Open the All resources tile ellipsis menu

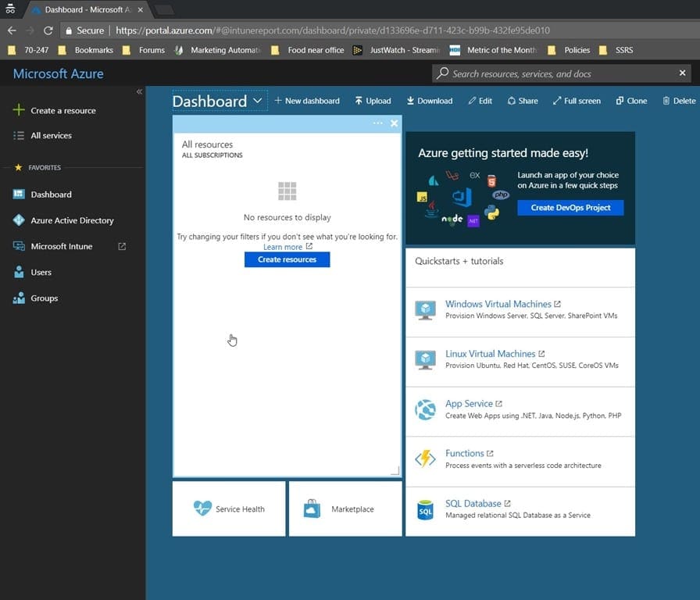pos(377,123)
